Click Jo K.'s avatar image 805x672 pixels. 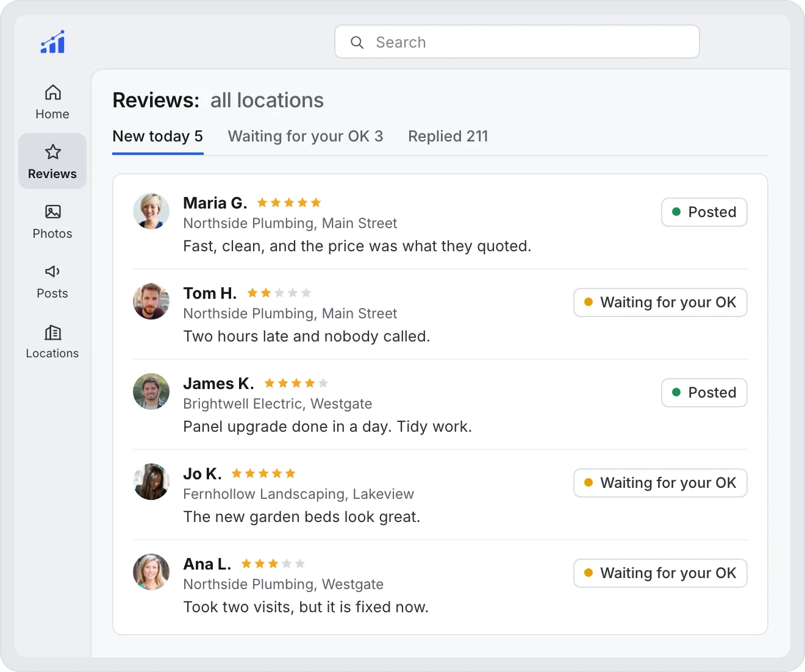151,482
